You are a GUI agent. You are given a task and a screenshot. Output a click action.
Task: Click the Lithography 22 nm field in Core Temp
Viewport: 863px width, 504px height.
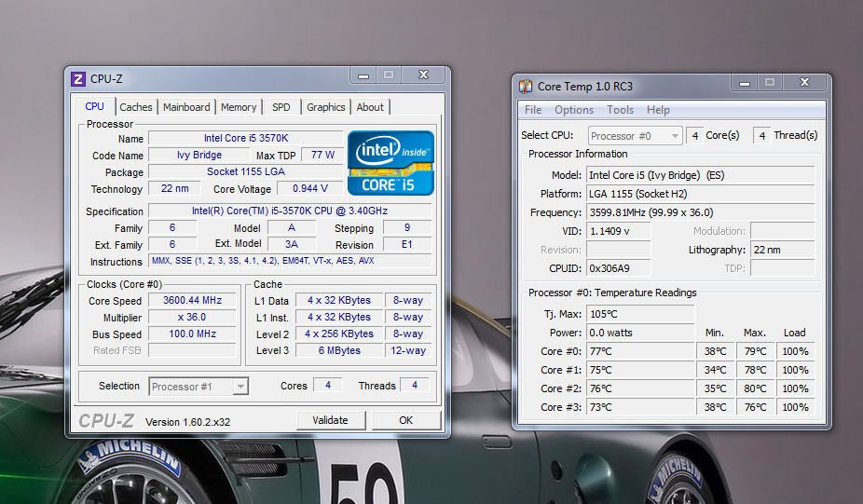point(782,250)
